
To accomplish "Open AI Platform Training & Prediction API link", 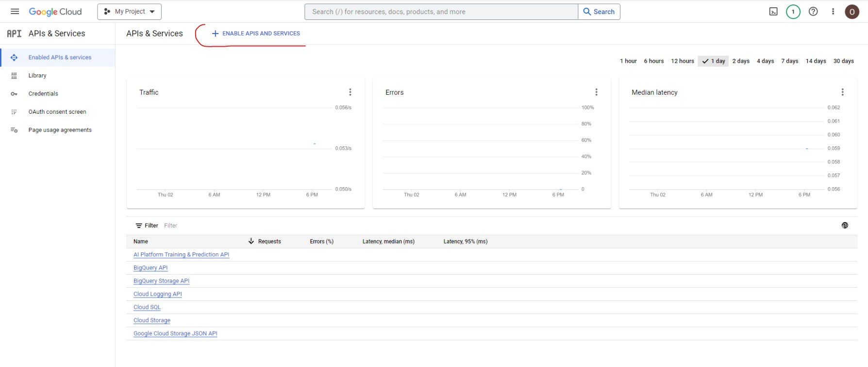I will click(x=181, y=255).
